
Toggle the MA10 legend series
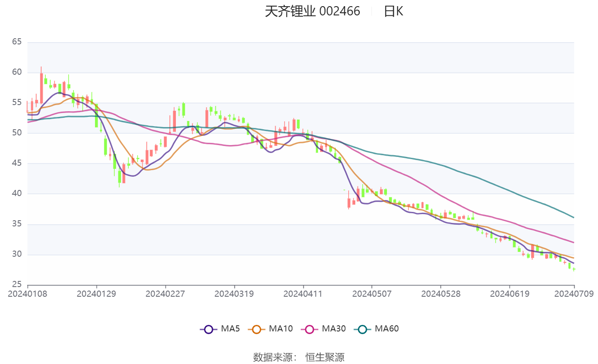point(270,328)
